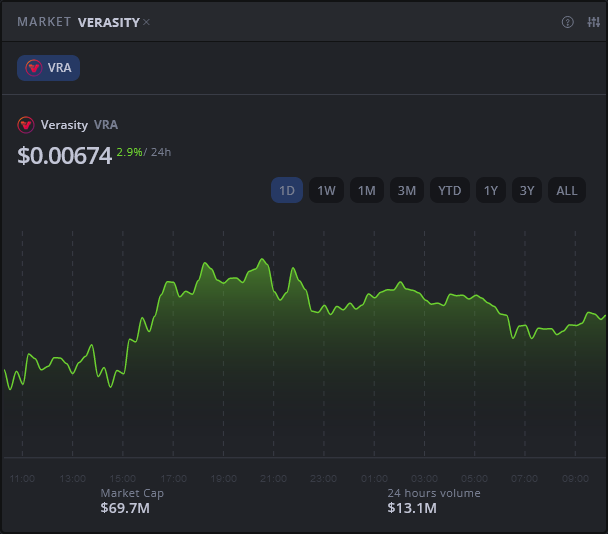This screenshot has width=608, height=534.
Task: Click the 09:00 time axis label
Action: pos(575,479)
